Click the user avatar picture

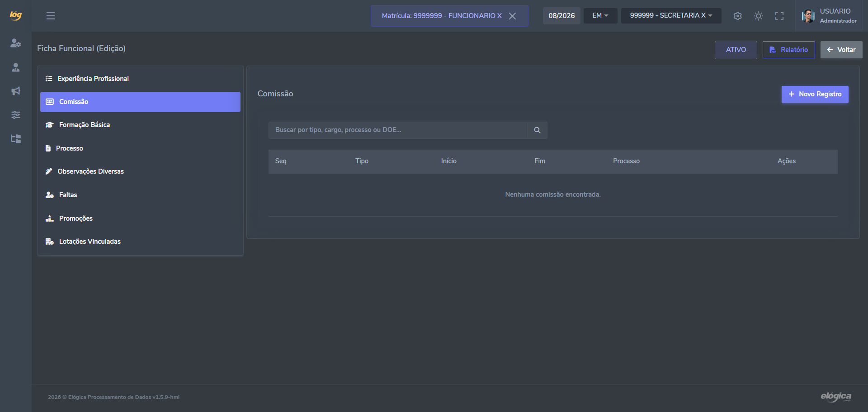pos(808,16)
